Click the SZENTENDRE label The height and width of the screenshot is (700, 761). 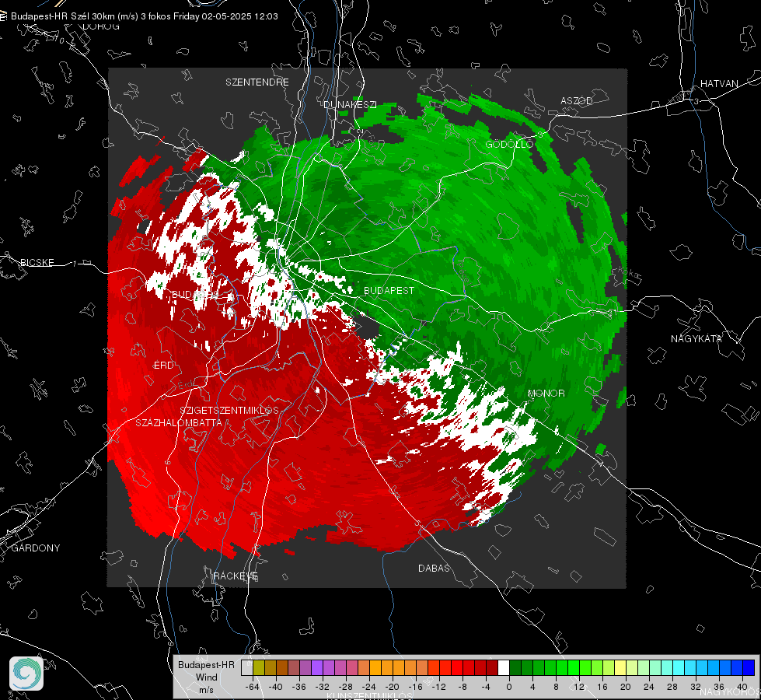257,82
